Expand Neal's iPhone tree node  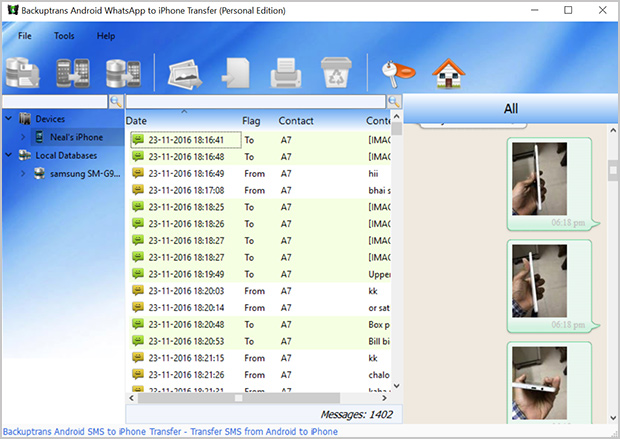coord(24,137)
